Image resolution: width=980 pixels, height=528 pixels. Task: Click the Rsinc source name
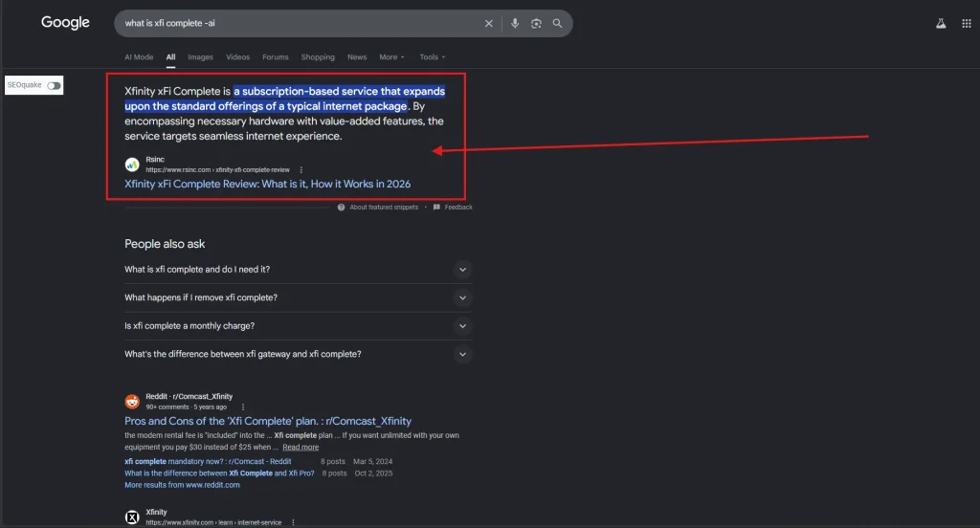click(x=155, y=160)
